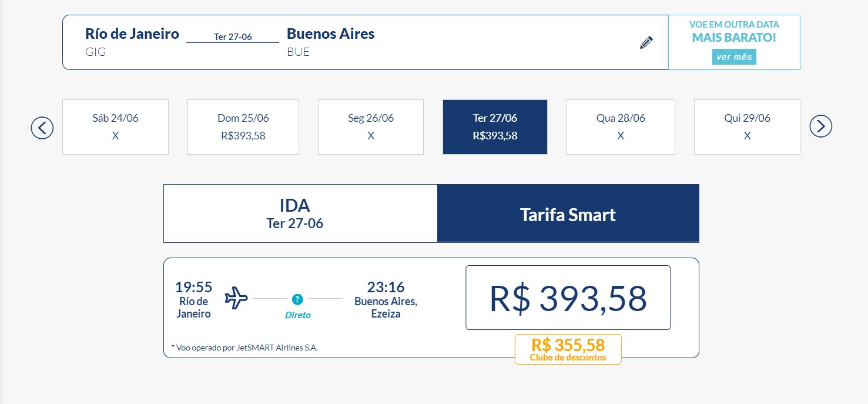Show later dates with right arrow
The width and height of the screenshot is (868, 404).
coord(821,126)
